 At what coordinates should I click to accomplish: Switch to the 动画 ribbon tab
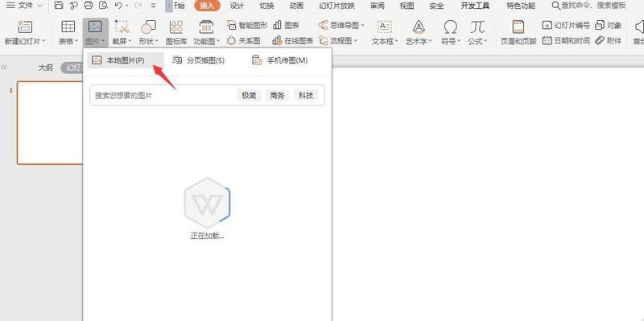(296, 6)
